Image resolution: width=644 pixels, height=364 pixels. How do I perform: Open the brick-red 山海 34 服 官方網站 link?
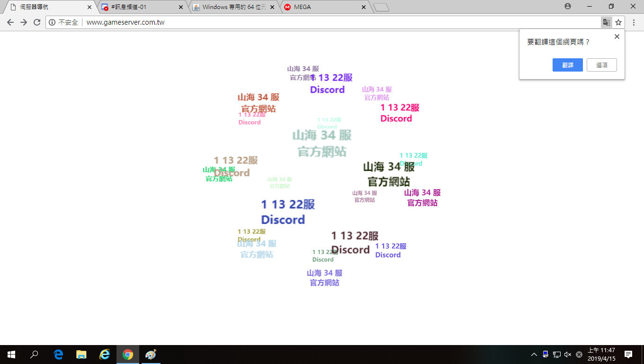point(259,103)
